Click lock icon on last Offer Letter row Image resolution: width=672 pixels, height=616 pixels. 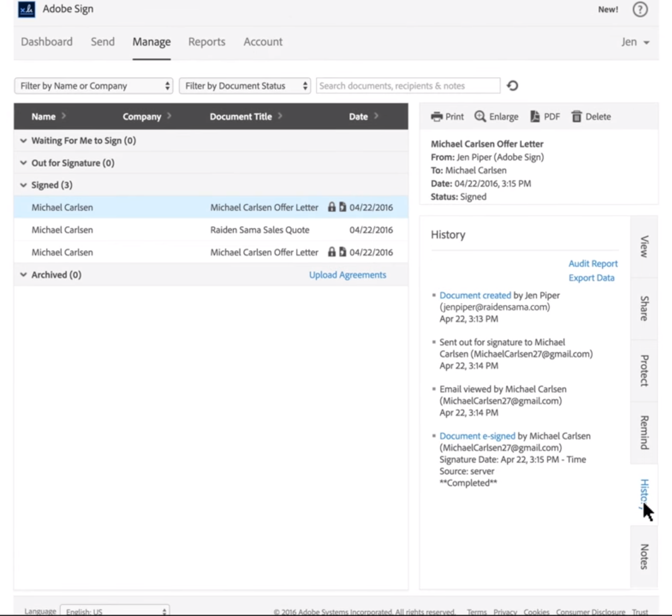[x=332, y=252]
